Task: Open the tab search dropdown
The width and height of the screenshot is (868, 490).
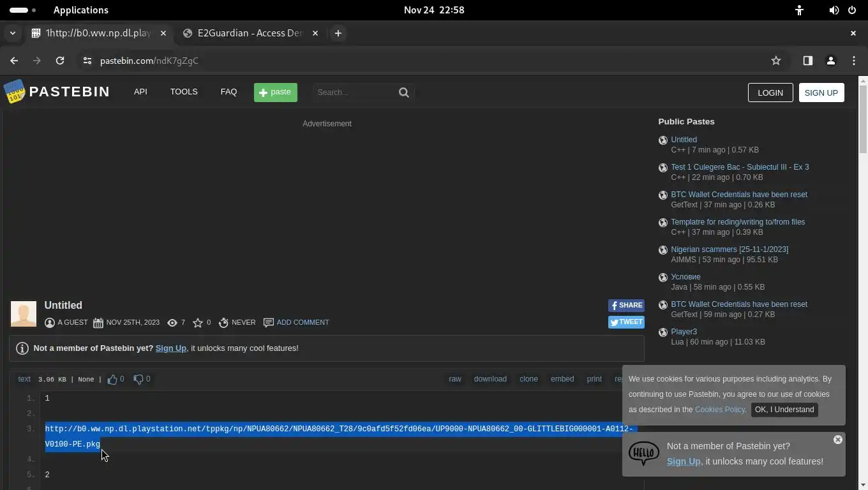Action: click(13, 33)
